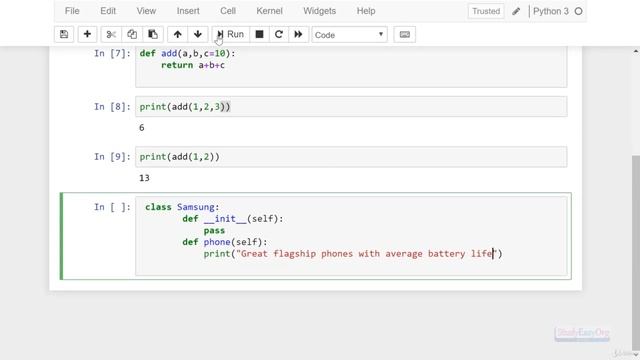Click into the print(add(1,2,3)) cell
Screen dimensions: 640x360
(351, 107)
